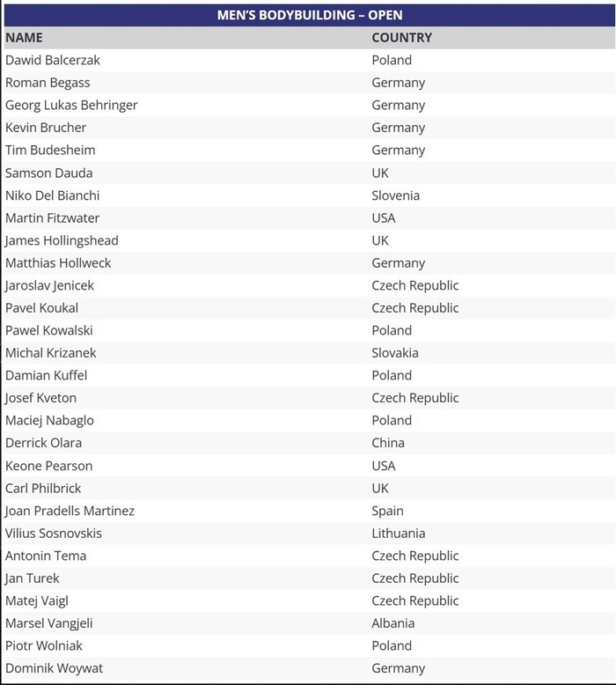Select Keone Pearson in the list

pyautogui.click(x=48, y=466)
